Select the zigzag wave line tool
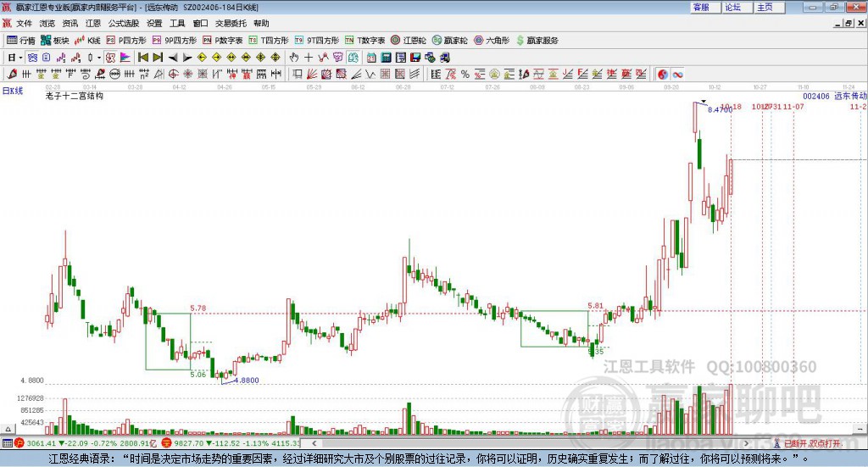The image size is (868, 467). [x=370, y=74]
